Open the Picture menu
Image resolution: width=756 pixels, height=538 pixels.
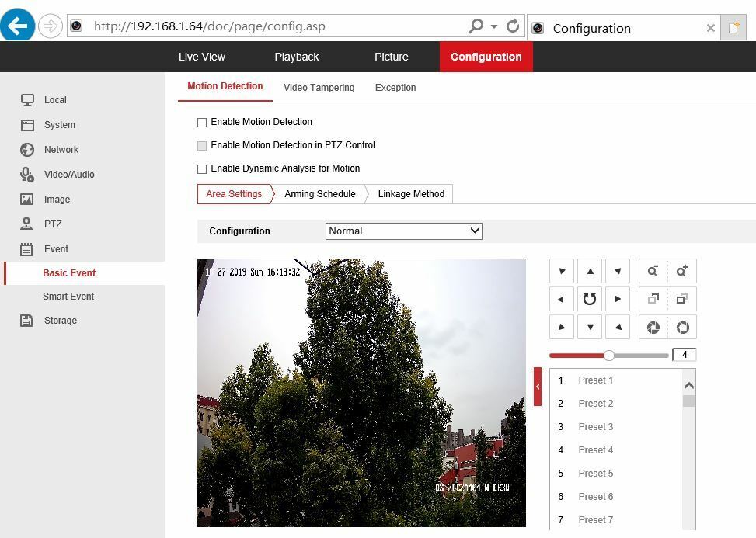pyautogui.click(x=391, y=57)
